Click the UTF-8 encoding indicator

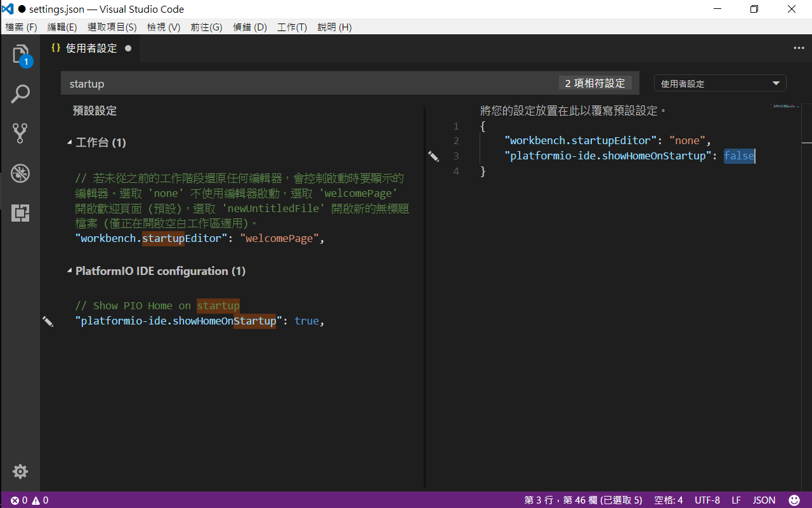click(707, 500)
